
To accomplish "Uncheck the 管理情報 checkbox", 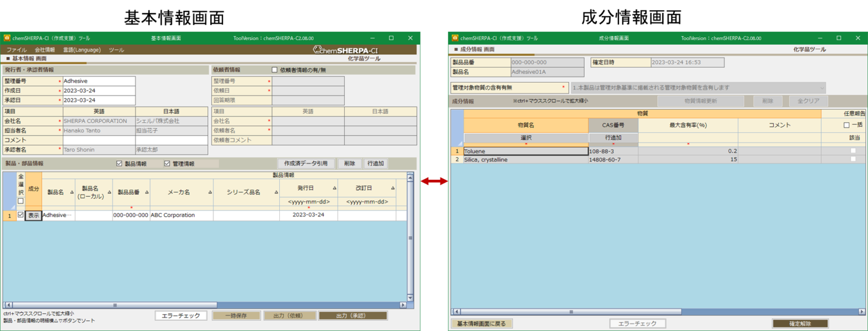I will [167, 164].
